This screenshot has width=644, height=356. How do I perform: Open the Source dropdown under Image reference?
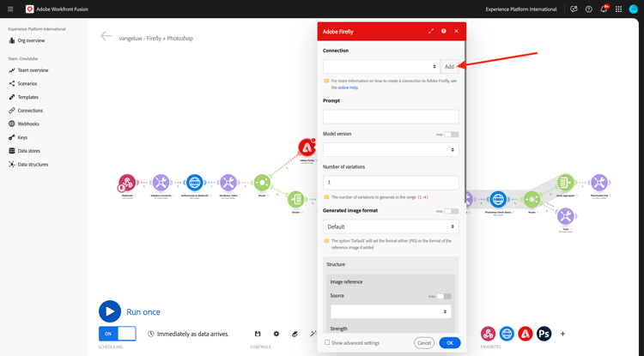coord(391,311)
